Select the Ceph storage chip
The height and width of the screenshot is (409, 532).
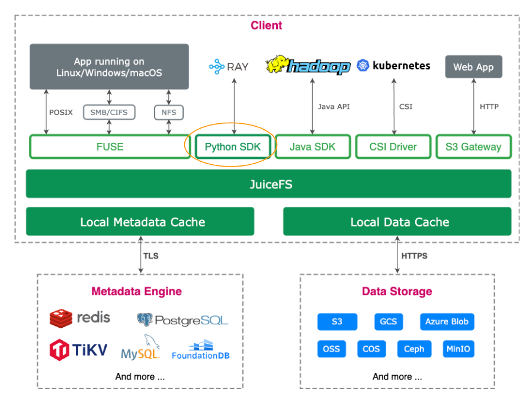pos(414,349)
